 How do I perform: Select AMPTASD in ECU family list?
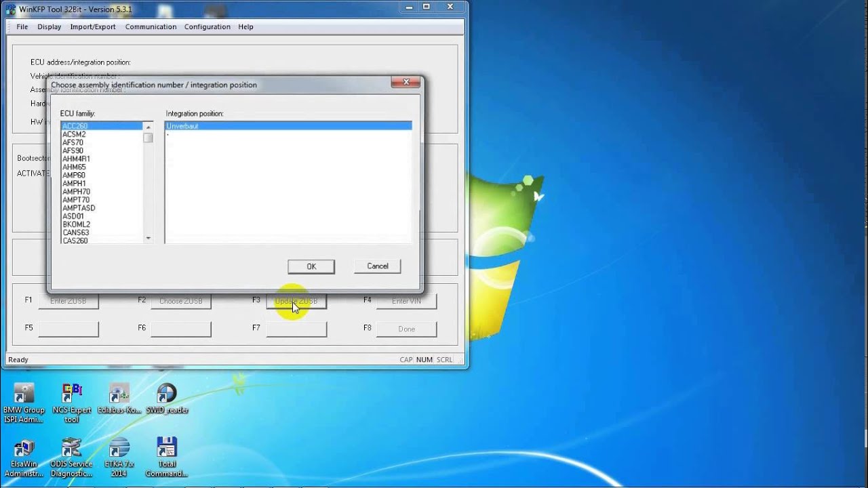tap(102, 208)
